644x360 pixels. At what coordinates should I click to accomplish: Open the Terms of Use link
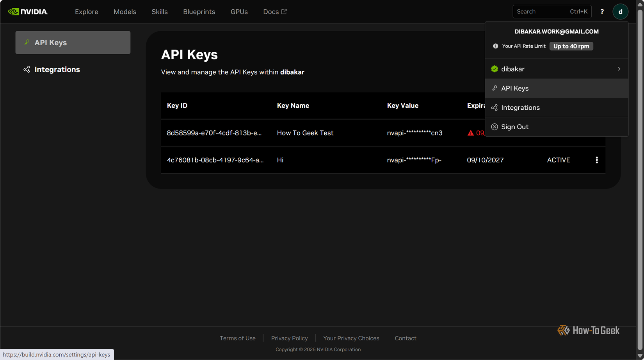[238, 338]
